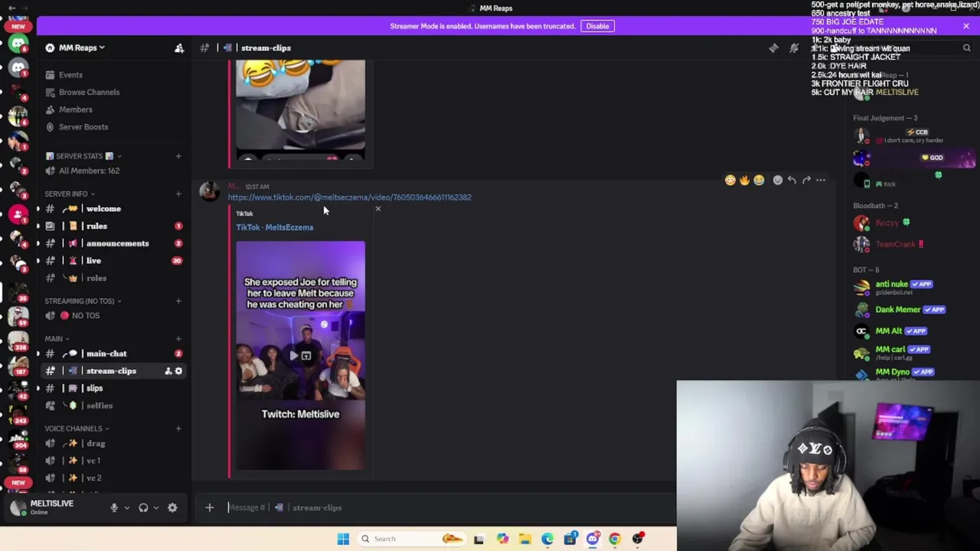Open the roles channel
Image resolution: width=980 pixels, height=551 pixels.
(96, 278)
